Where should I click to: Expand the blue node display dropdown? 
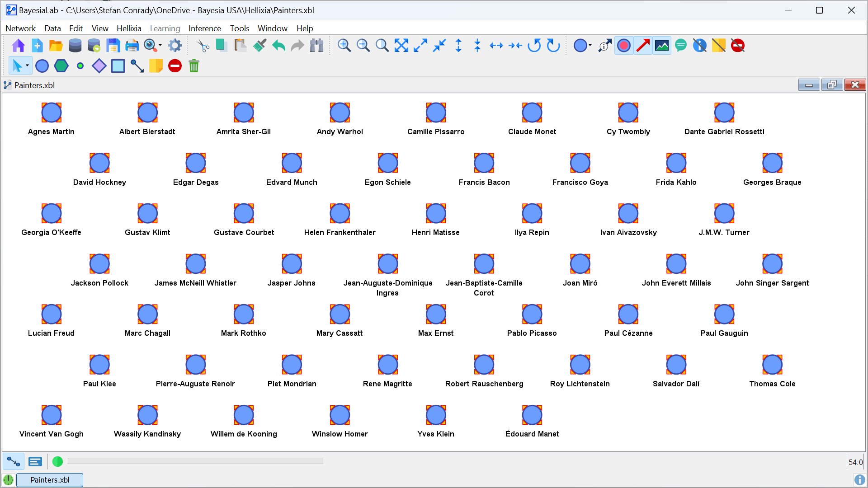590,46
